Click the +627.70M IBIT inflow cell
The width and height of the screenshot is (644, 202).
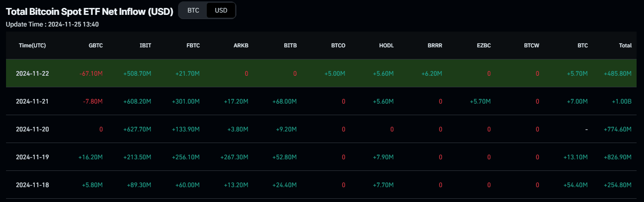[x=137, y=129]
